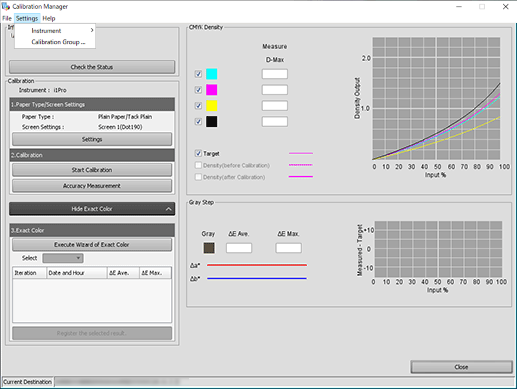This screenshot has width=517, height=389.
Task: Open the File menu
Action: [x=7, y=18]
